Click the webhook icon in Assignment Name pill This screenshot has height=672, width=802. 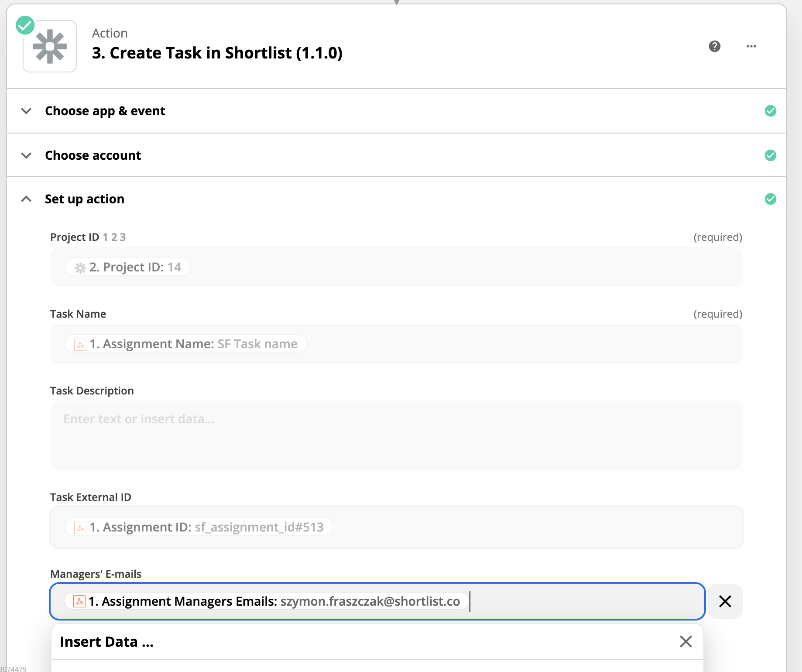point(80,344)
